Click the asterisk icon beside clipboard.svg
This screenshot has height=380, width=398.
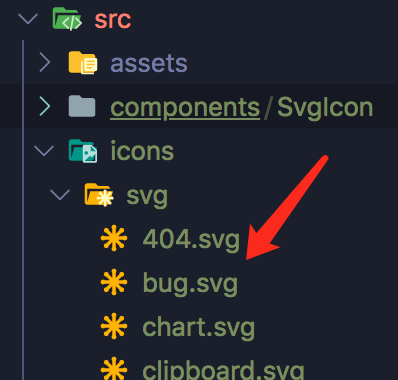(x=114, y=369)
